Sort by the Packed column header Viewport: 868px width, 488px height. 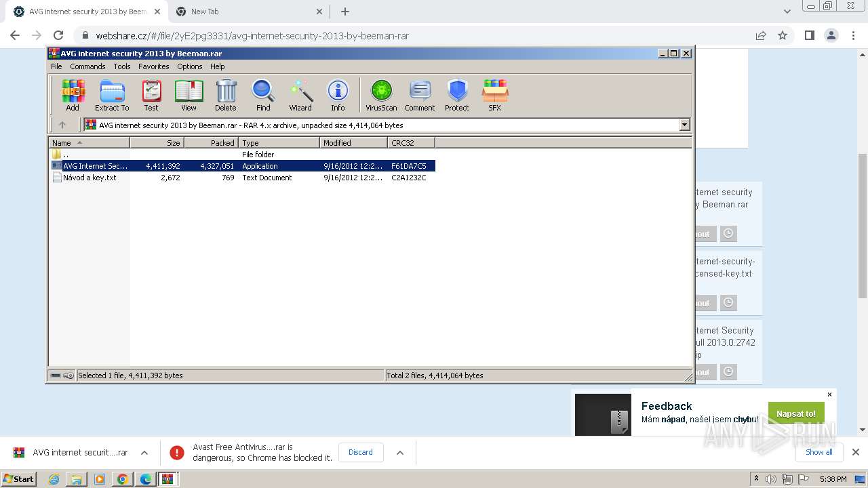[x=211, y=142]
